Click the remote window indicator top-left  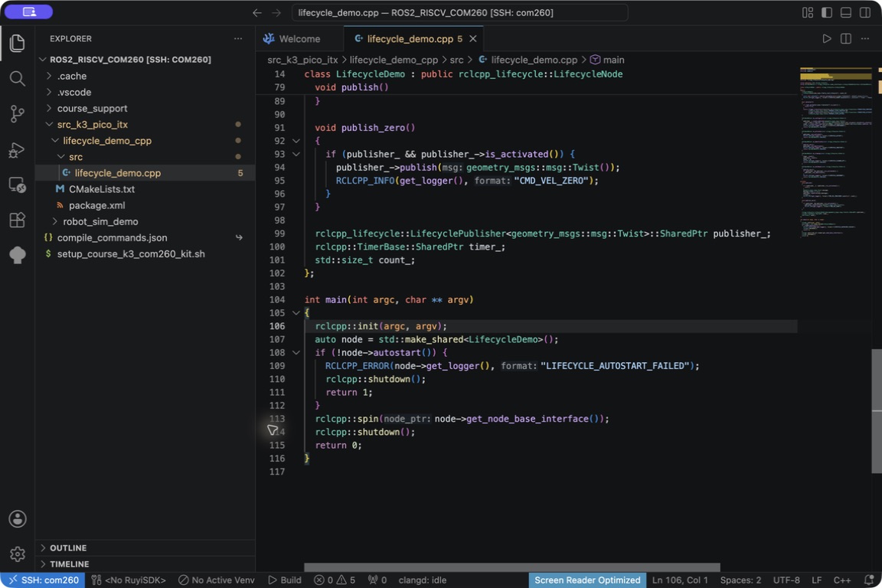pos(29,11)
